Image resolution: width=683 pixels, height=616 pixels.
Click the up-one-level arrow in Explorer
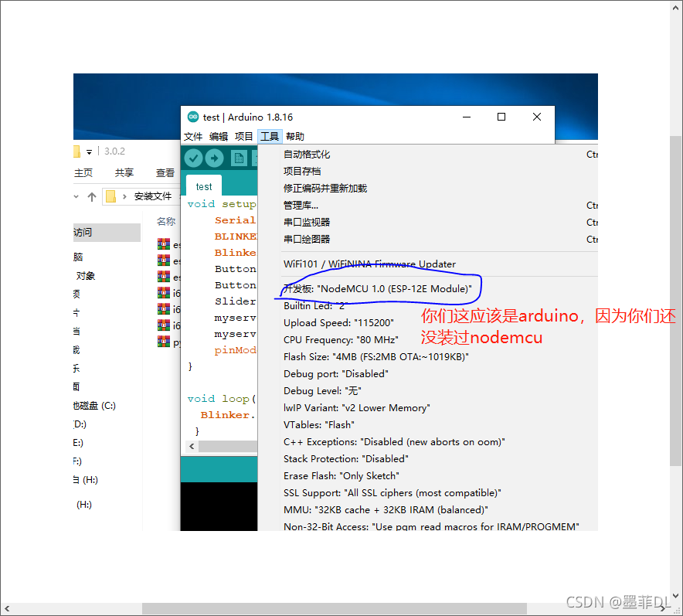tap(92, 196)
